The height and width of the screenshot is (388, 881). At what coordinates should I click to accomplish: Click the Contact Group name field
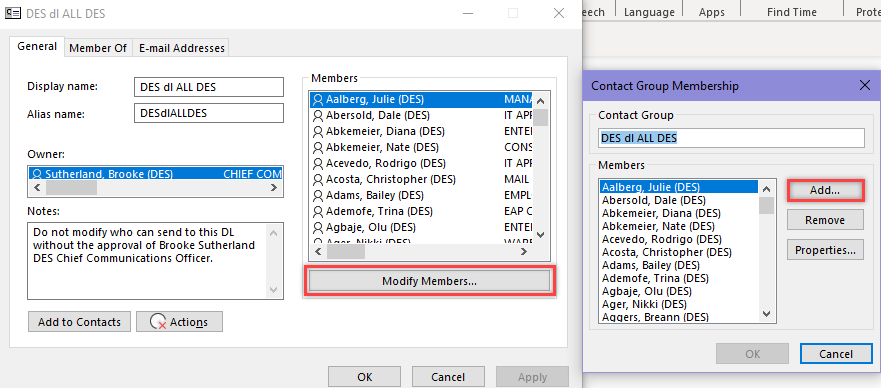pos(731,138)
